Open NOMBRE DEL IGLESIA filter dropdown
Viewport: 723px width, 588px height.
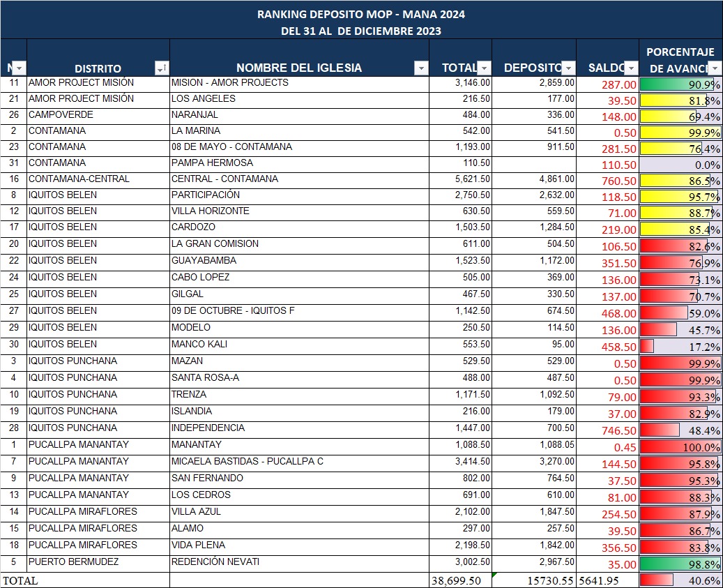click(420, 68)
